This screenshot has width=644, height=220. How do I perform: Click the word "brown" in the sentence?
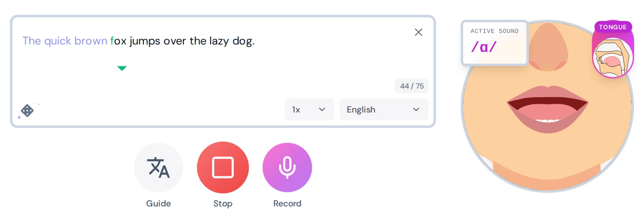pos(91,41)
